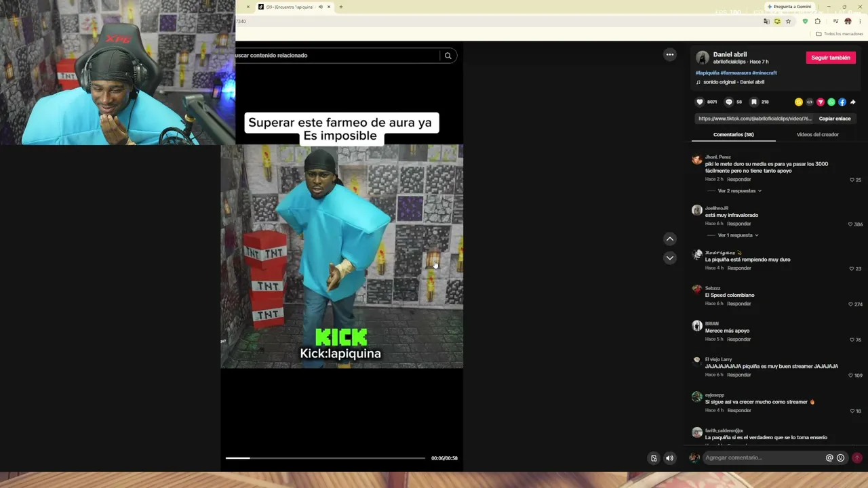Image resolution: width=868 pixels, height=488 pixels.
Task: Reply to JhonL Perez's comment
Action: (739, 180)
